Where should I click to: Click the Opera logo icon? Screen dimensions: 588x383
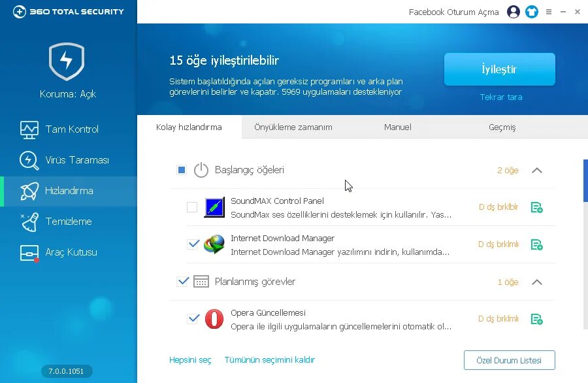214,319
